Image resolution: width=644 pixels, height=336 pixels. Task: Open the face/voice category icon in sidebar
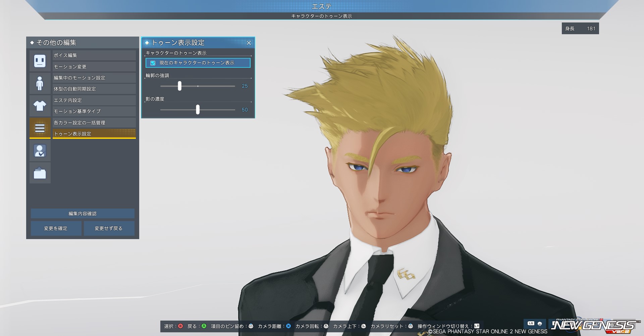pyautogui.click(x=40, y=61)
